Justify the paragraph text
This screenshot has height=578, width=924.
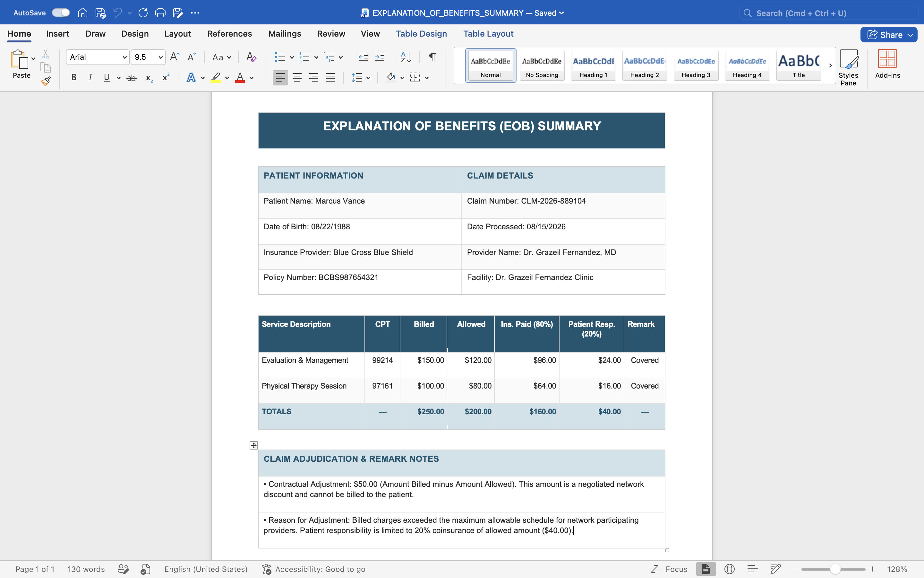pyautogui.click(x=330, y=78)
